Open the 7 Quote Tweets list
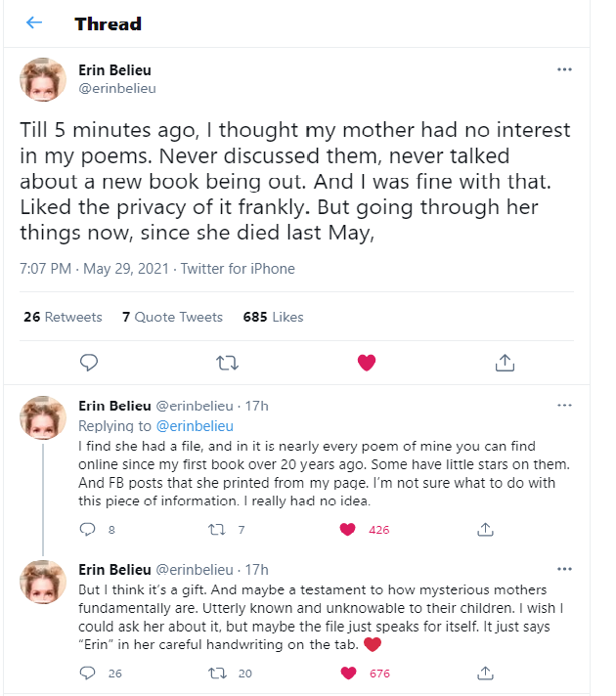 click(x=172, y=317)
